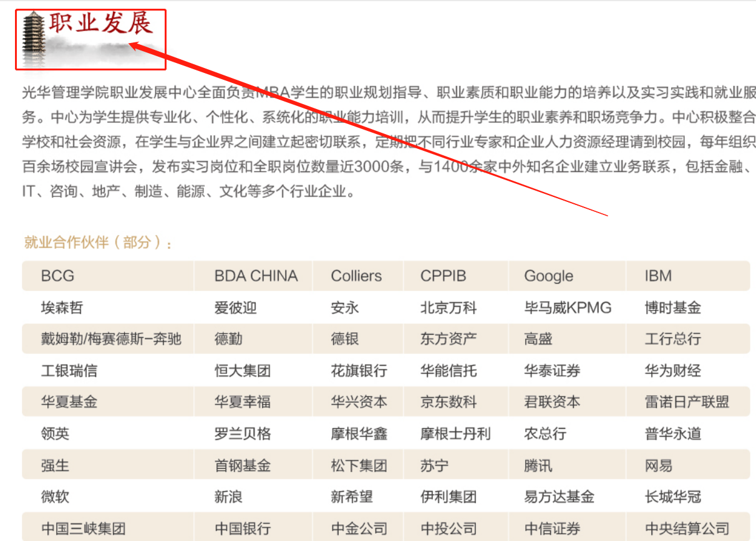This screenshot has height=541, width=756.
Task: Click the 腾讯 partner entry
Action: 538,466
